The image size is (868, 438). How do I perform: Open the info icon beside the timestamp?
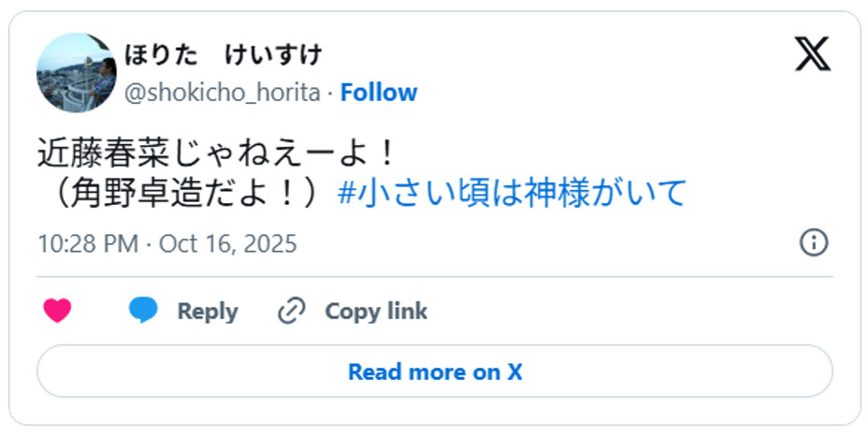tap(814, 243)
